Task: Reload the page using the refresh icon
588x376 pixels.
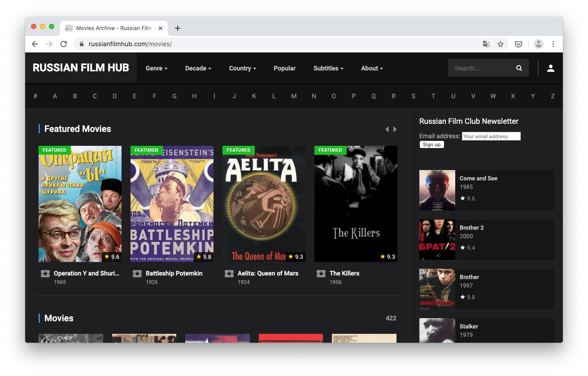Action: (x=64, y=44)
